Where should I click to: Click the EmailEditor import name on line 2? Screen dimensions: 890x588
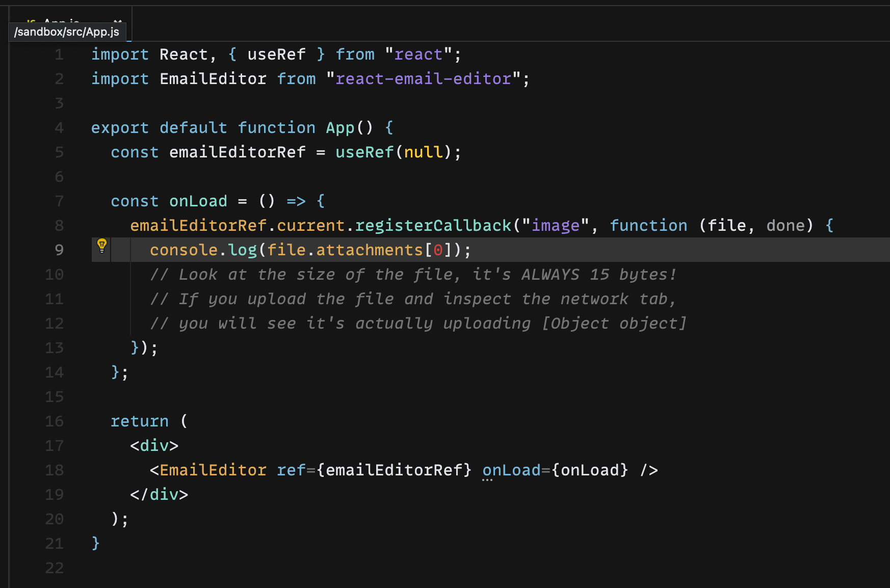(213, 79)
